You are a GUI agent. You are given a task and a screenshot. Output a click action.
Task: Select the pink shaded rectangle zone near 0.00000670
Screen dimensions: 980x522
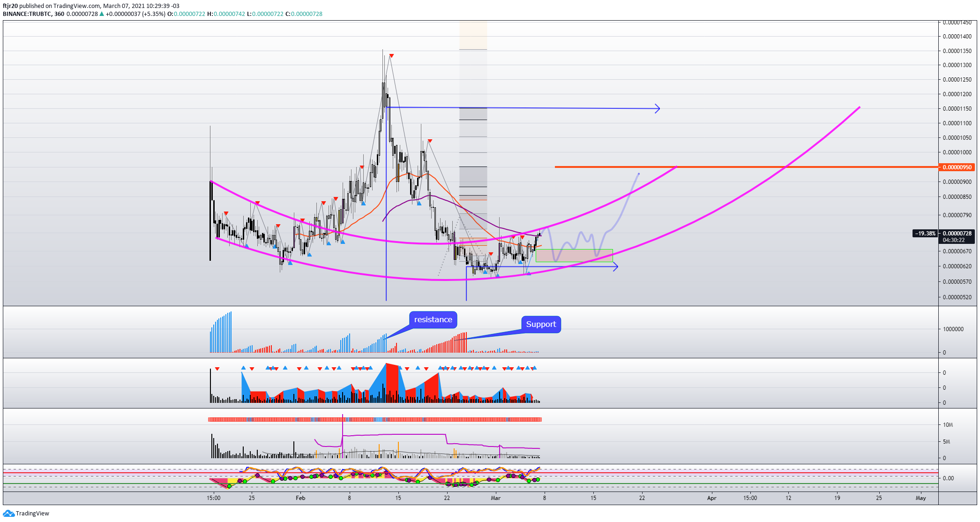coord(574,256)
